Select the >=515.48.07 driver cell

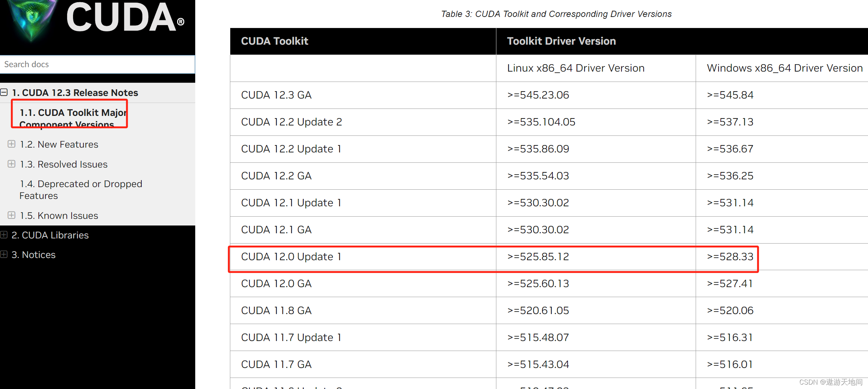coord(596,338)
